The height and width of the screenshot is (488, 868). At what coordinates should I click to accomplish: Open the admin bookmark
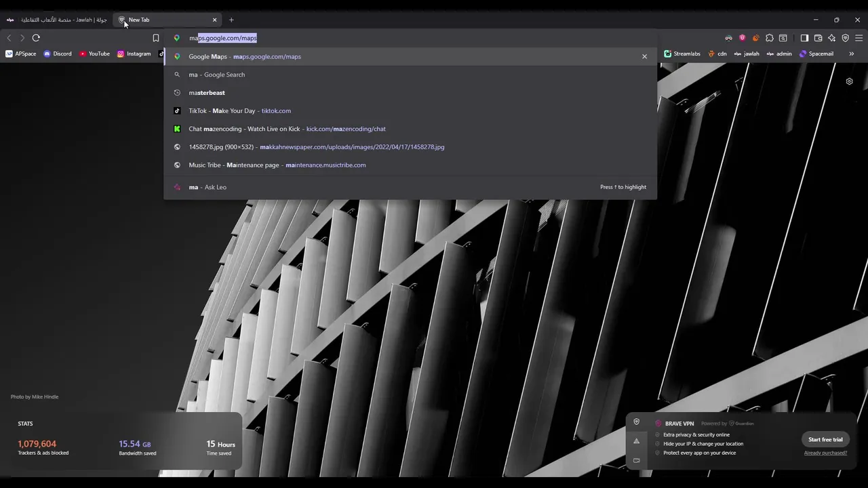[779, 54]
